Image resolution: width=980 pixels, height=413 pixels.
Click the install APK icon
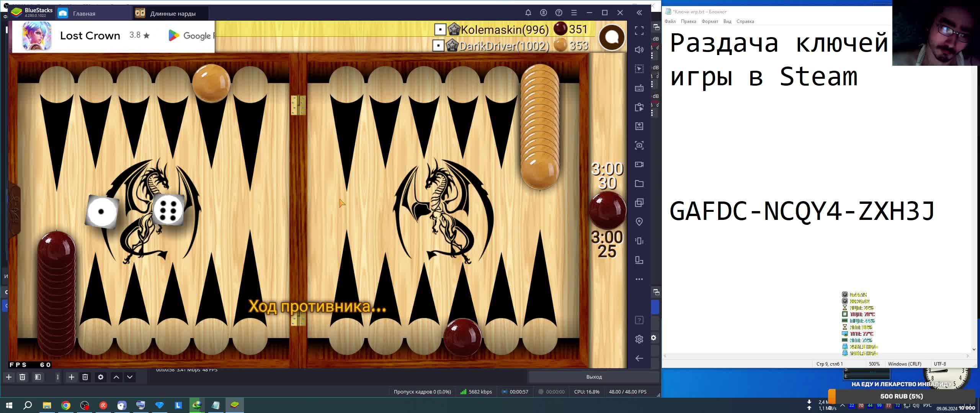click(x=639, y=126)
